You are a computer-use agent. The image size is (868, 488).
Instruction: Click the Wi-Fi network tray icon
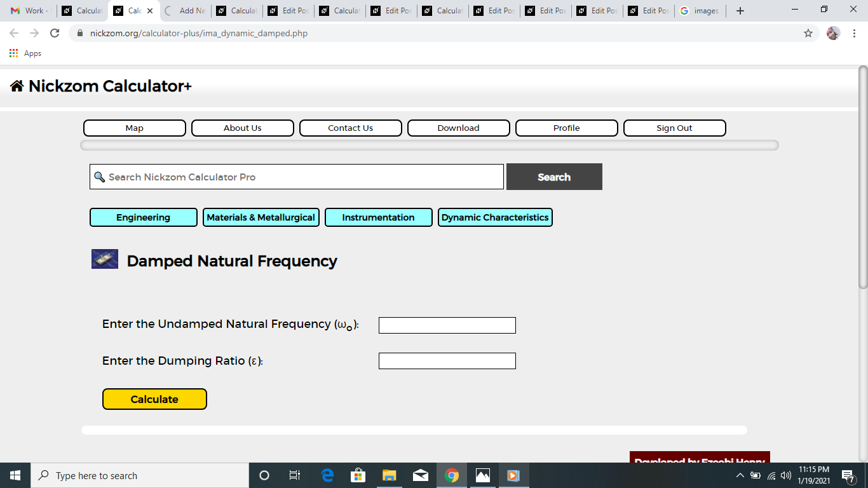(x=771, y=475)
